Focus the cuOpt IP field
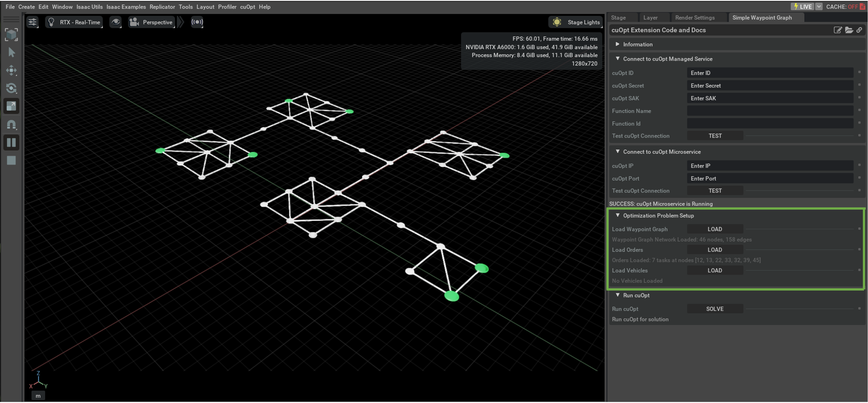The width and height of the screenshot is (868, 403). tap(770, 166)
